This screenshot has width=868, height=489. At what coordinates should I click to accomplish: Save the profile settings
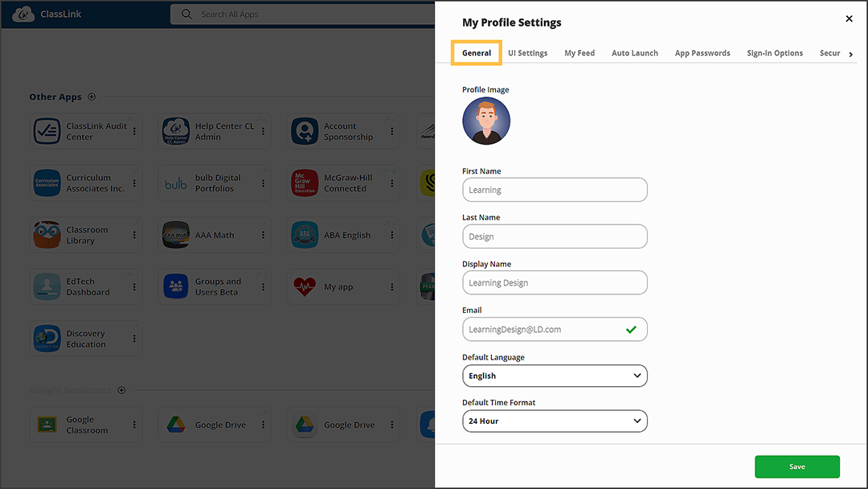pyautogui.click(x=797, y=466)
